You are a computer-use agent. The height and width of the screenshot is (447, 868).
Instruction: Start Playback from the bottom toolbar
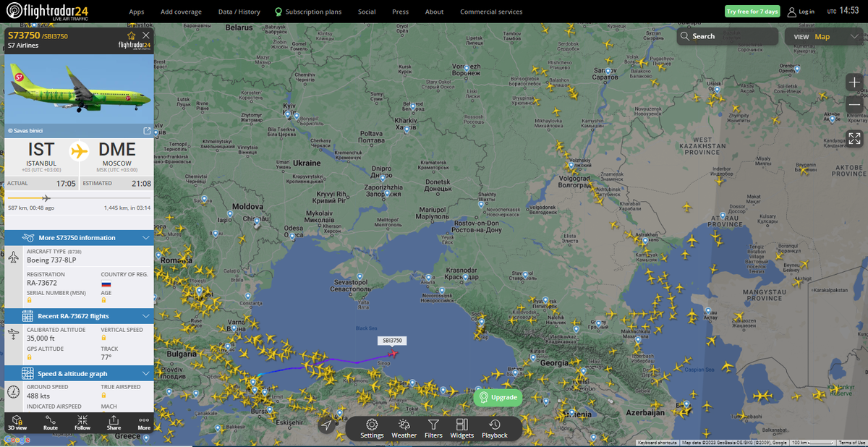click(495, 428)
